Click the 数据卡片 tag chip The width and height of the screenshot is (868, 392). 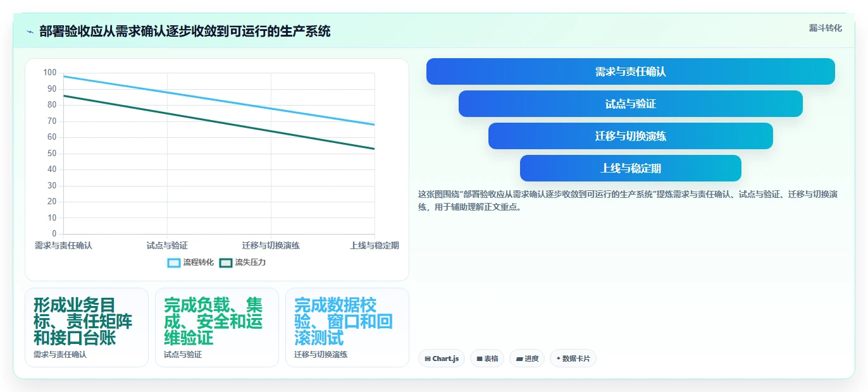(573, 358)
